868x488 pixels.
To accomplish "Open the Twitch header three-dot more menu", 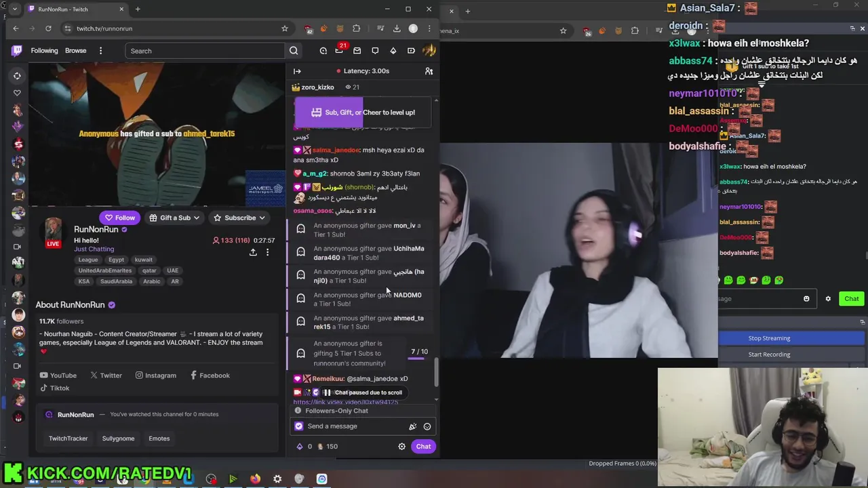I will [100, 51].
